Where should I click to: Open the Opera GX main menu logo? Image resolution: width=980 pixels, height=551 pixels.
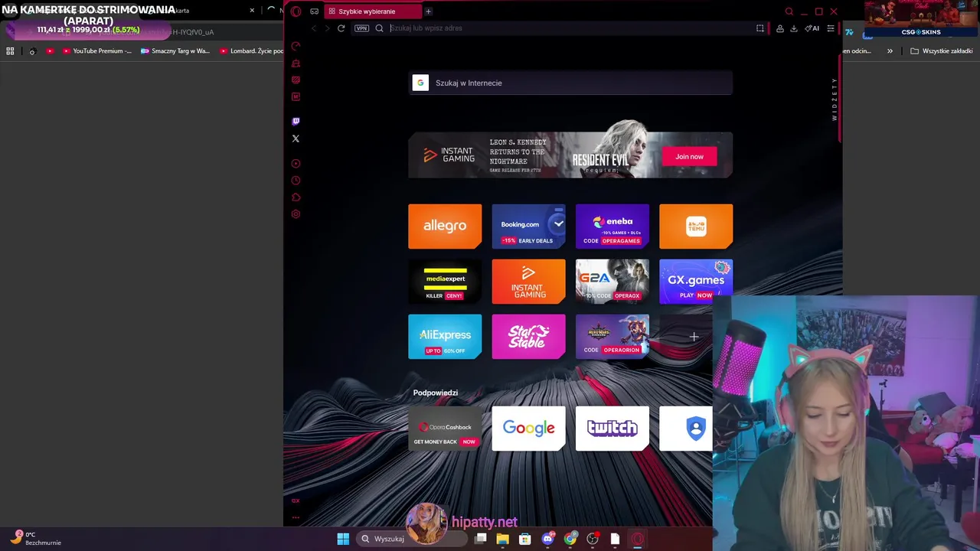click(296, 11)
